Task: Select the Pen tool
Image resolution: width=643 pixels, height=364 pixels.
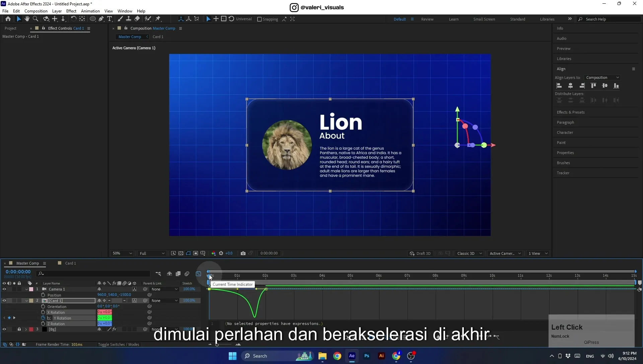Action: click(x=101, y=19)
